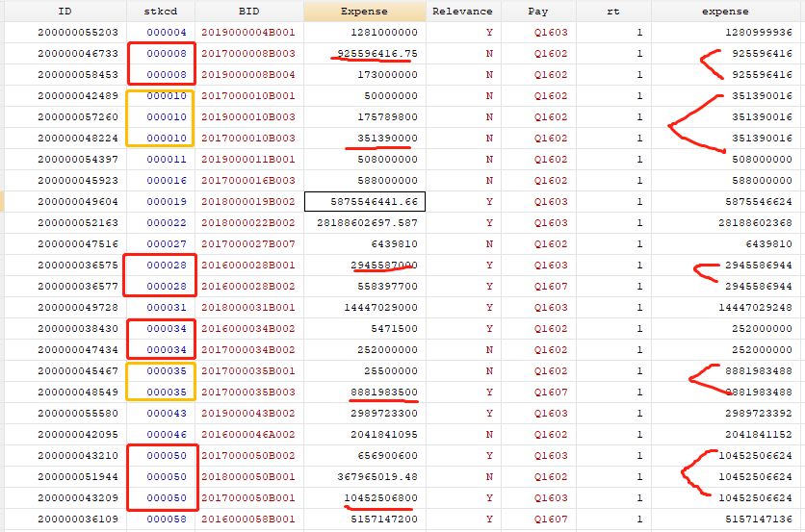Select the rt column header
805x532 pixels.
(613, 12)
